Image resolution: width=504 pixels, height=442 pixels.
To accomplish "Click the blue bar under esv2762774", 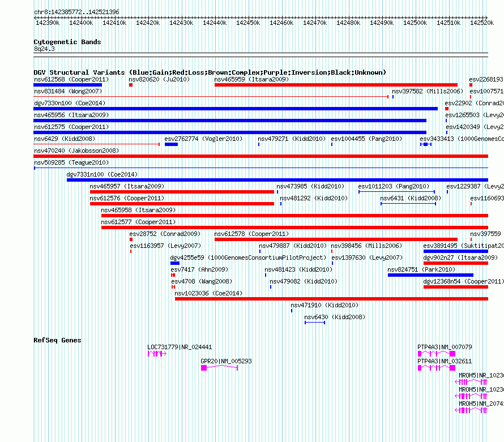I will click(x=172, y=144).
